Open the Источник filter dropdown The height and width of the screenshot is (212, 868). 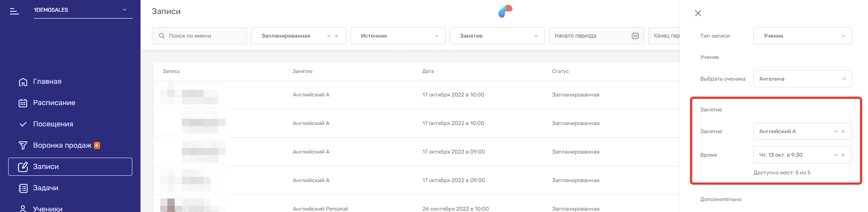(398, 36)
